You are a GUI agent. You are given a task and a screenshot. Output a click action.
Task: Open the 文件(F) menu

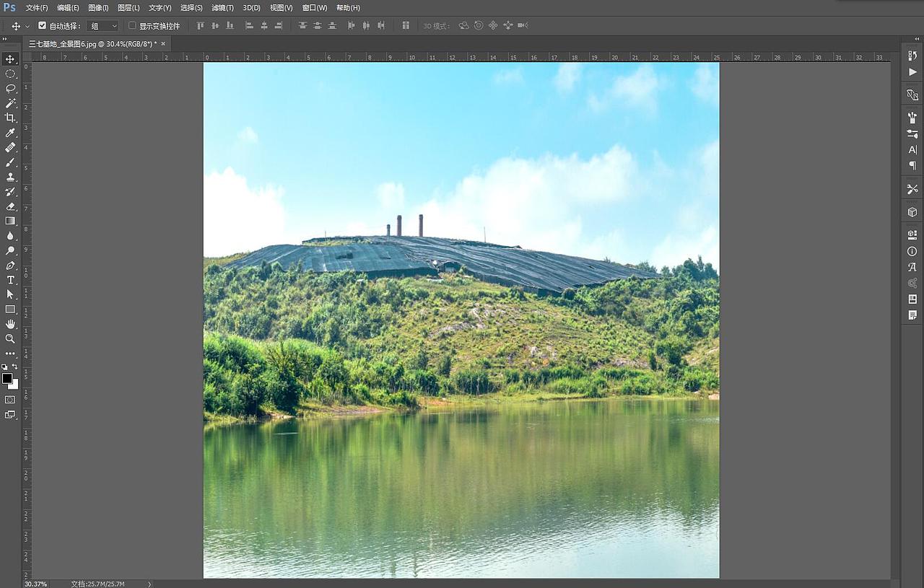(37, 8)
